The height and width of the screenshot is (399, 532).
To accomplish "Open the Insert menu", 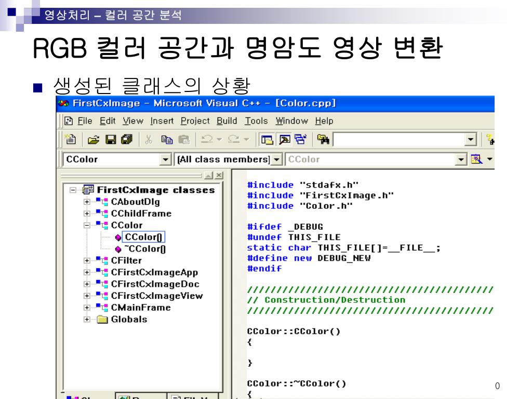I will [162, 121].
